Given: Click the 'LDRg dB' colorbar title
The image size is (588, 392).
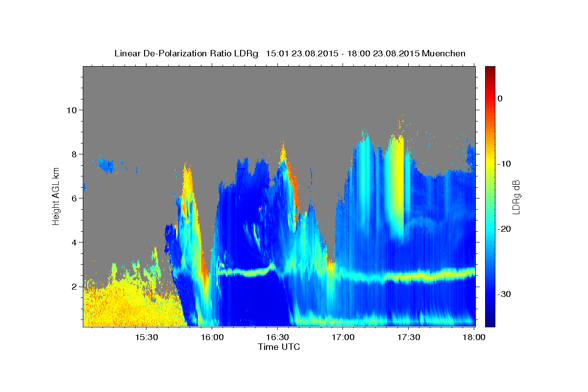Looking at the screenshot, I should [516, 196].
